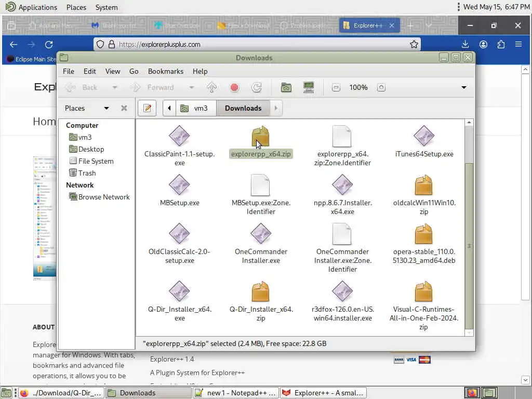Open the Edit menu
Viewport: 532px width, 399px height.
pyautogui.click(x=89, y=71)
